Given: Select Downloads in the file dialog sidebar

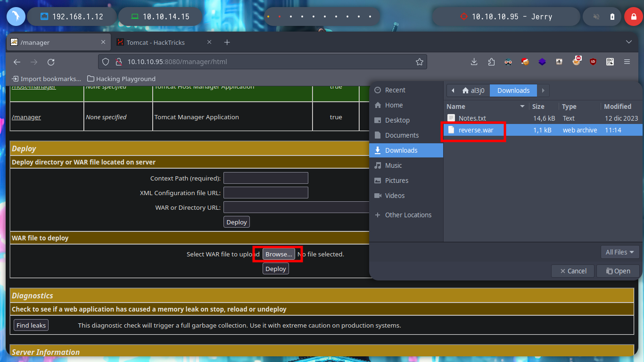Looking at the screenshot, I should [406, 150].
